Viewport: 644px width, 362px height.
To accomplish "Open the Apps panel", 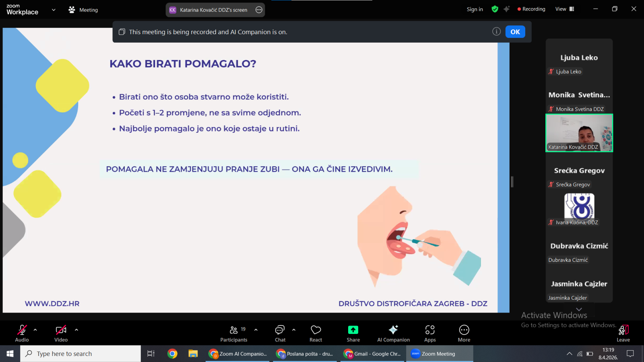I will 430,333.
